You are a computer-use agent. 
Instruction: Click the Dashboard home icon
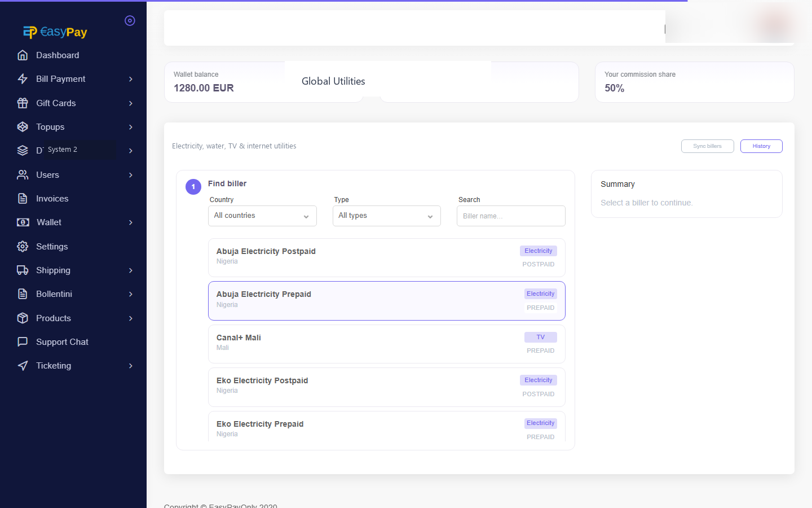(x=23, y=55)
